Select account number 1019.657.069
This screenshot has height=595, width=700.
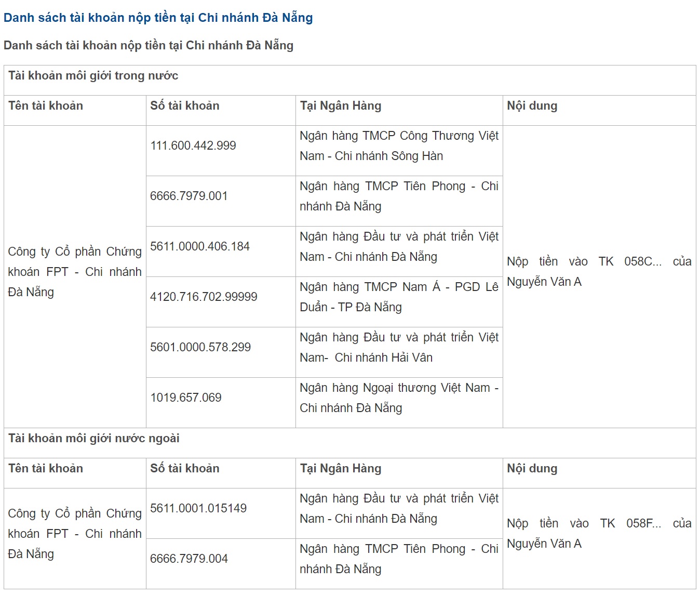185,398
